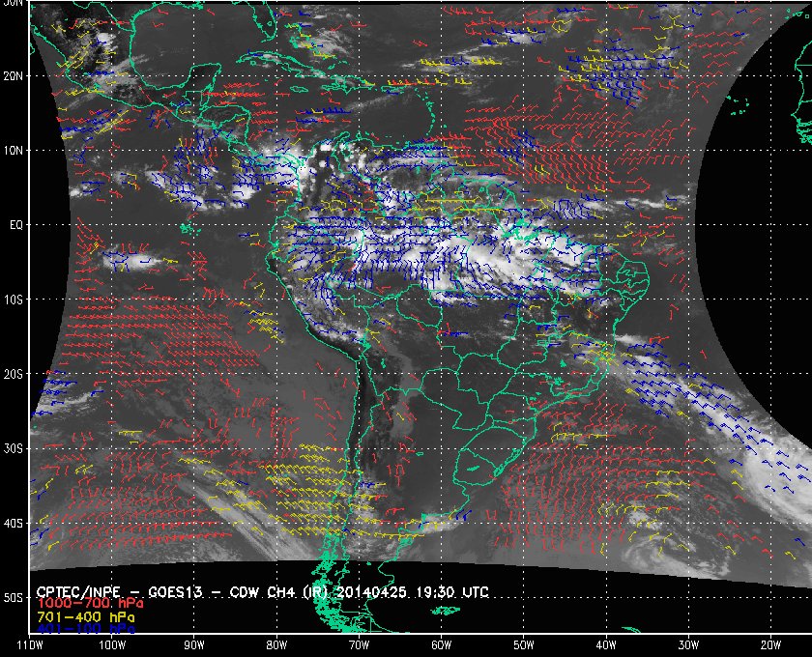
Task: Click the 80W longitude label
Action: click(276, 645)
